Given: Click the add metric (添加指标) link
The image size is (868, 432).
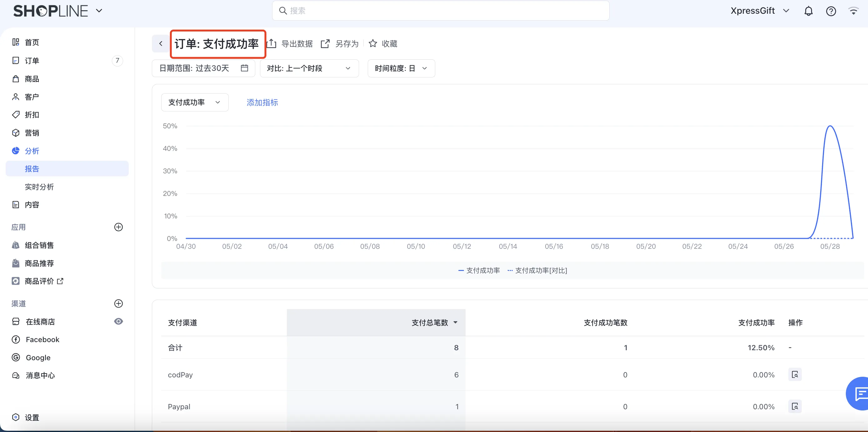Looking at the screenshot, I should click(x=262, y=102).
